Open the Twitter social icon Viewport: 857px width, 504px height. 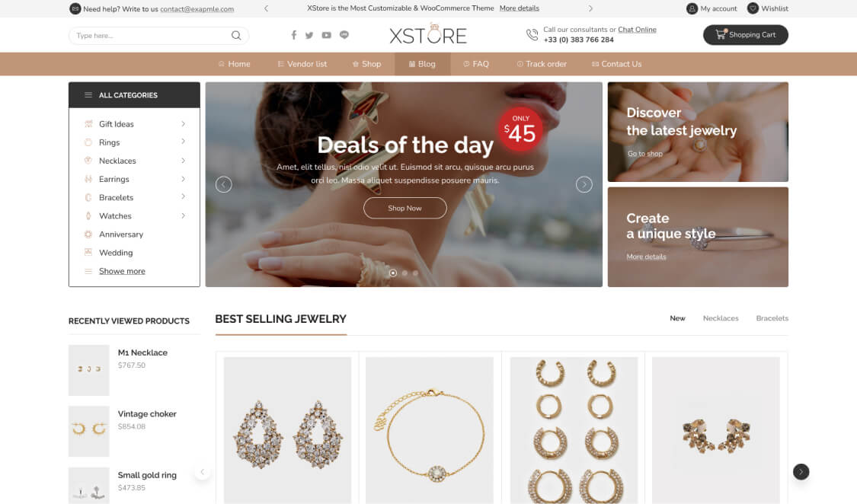309,36
